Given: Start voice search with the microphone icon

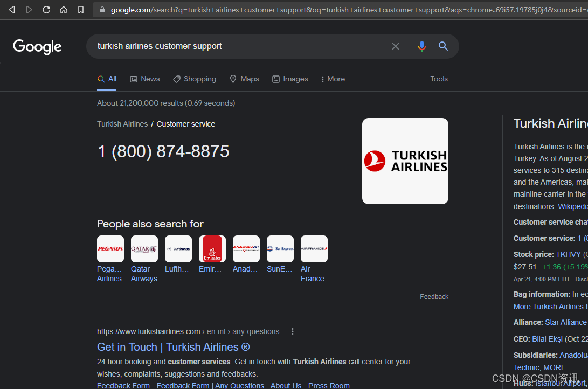Looking at the screenshot, I should pyautogui.click(x=422, y=46).
